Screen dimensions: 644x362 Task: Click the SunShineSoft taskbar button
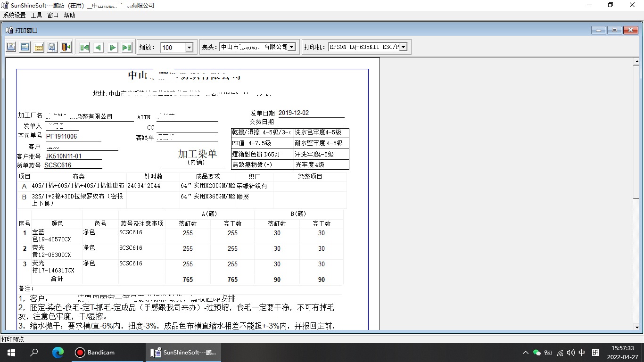click(183, 352)
